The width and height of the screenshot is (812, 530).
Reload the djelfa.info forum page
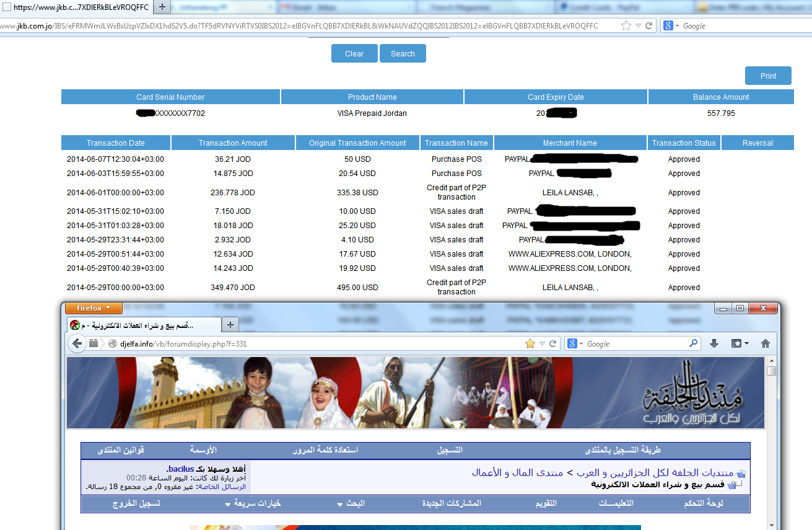pos(553,343)
